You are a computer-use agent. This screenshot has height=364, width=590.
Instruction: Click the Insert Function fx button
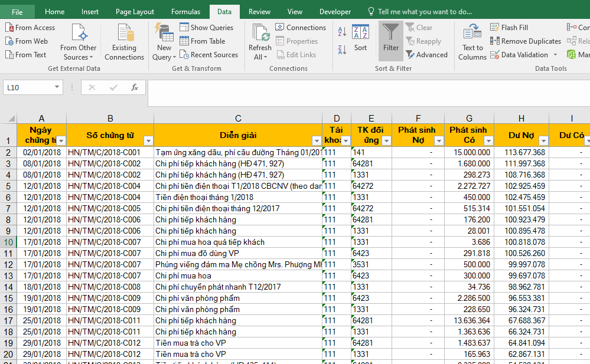(135, 87)
